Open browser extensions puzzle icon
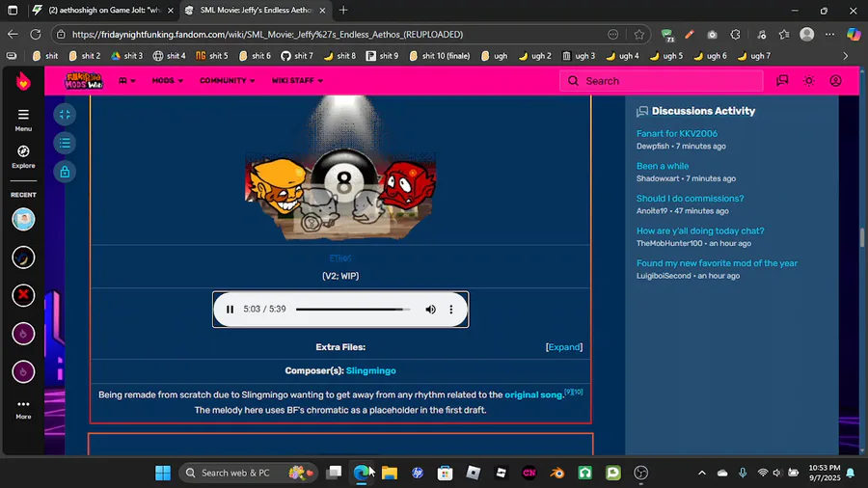868x488 pixels. (735, 35)
